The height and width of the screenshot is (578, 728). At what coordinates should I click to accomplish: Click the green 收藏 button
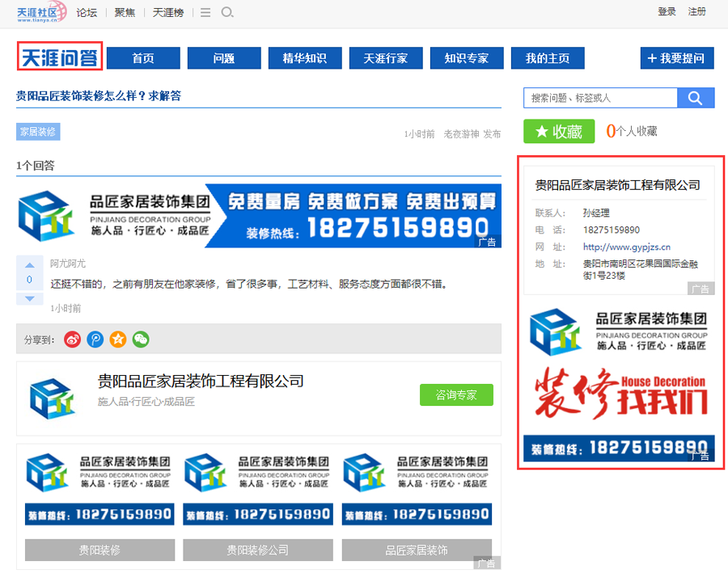559,131
